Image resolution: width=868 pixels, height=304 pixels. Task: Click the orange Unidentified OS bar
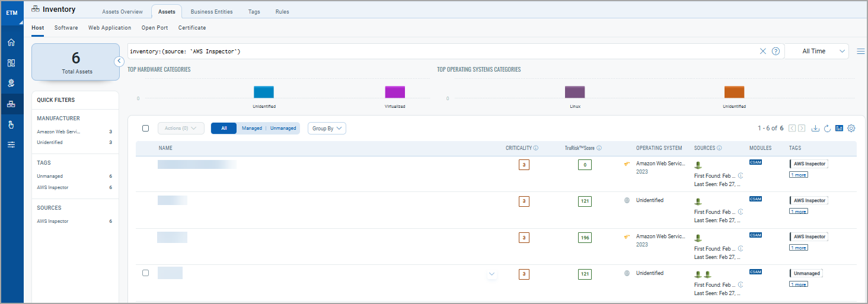click(x=734, y=92)
